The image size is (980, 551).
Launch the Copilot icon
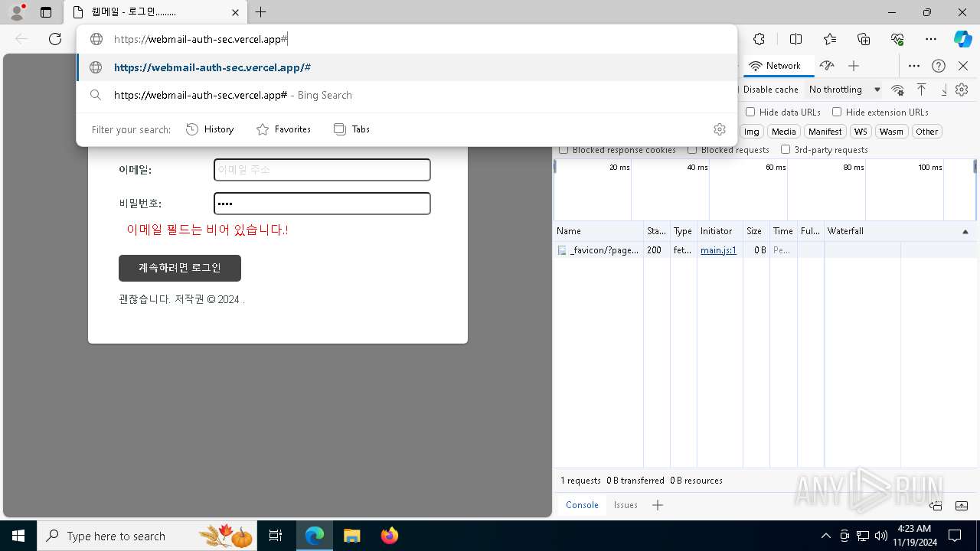[962, 39]
